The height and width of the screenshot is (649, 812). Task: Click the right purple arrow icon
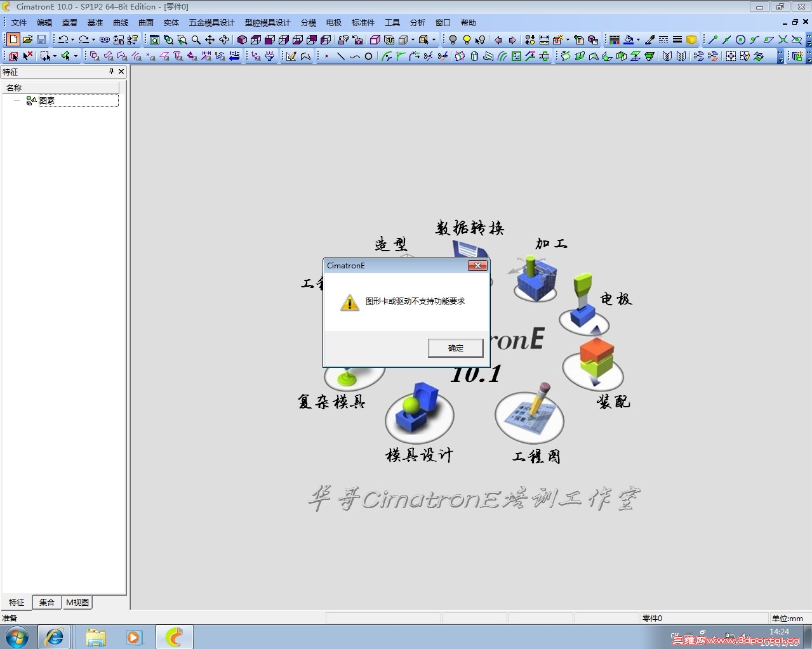pos(512,39)
